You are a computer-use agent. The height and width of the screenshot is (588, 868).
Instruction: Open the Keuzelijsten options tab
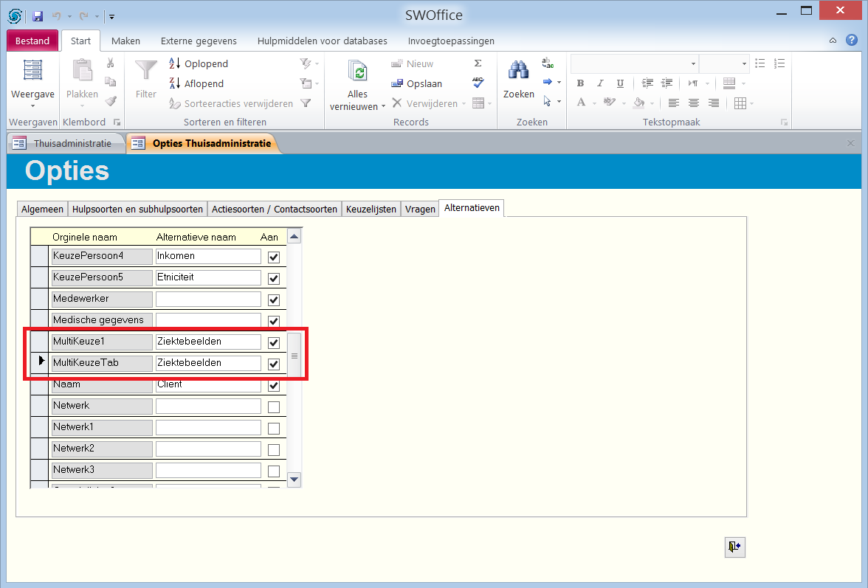point(371,209)
